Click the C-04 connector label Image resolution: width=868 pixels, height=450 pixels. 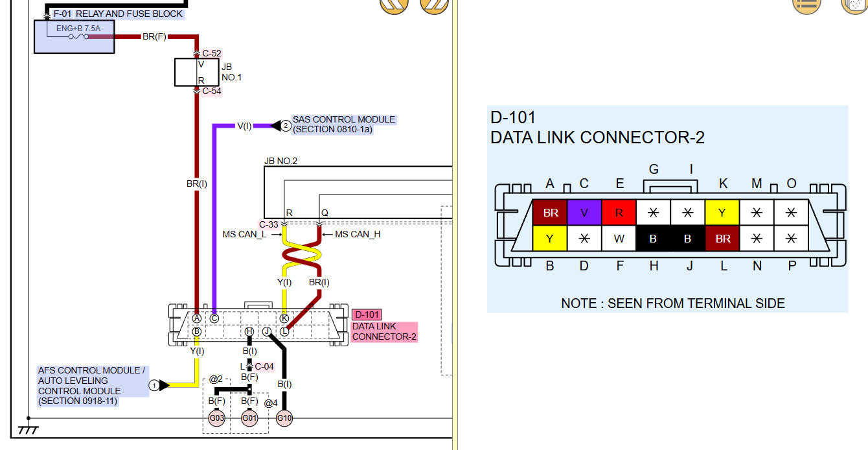click(264, 366)
